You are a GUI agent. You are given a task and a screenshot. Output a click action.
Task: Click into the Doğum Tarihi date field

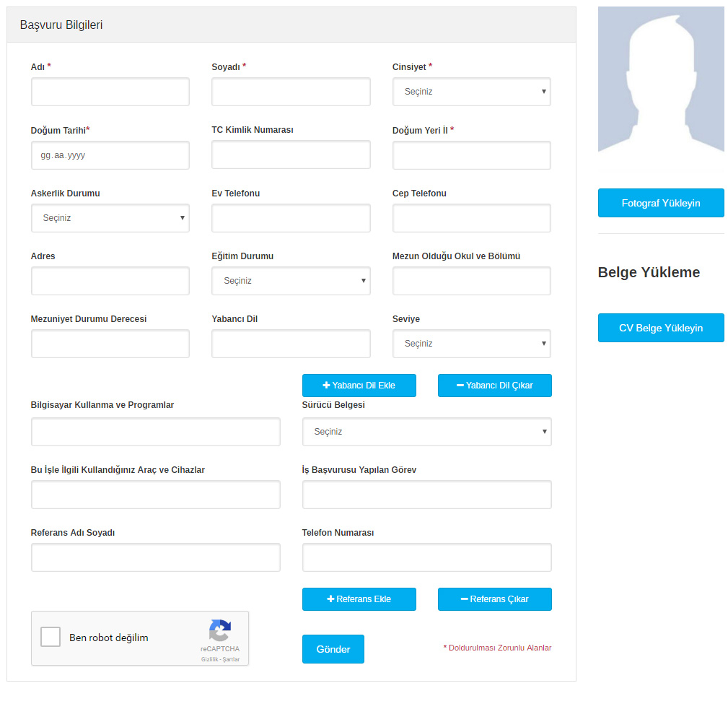pos(110,155)
